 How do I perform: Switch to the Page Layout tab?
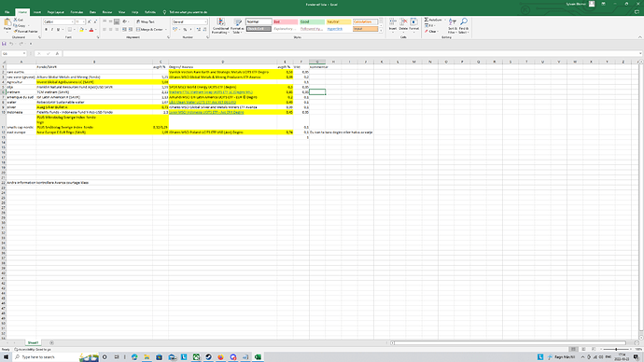(55, 12)
